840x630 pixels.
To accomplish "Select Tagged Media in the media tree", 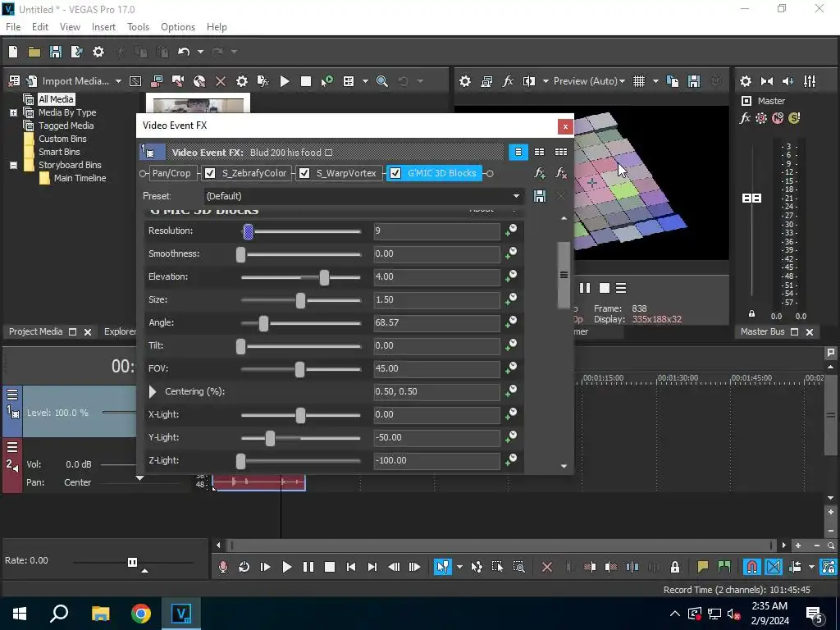I will coord(66,126).
